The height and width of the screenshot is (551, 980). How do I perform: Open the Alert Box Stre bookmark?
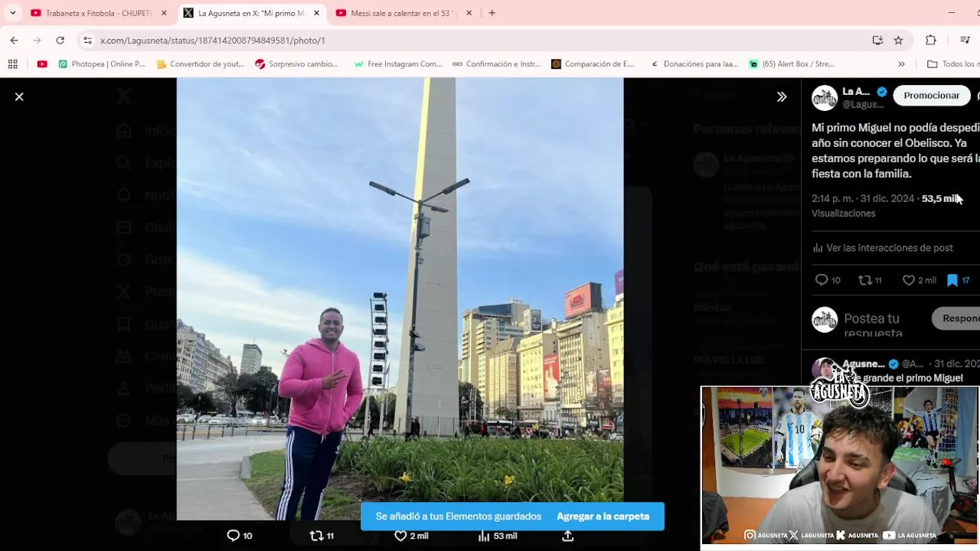pos(792,64)
